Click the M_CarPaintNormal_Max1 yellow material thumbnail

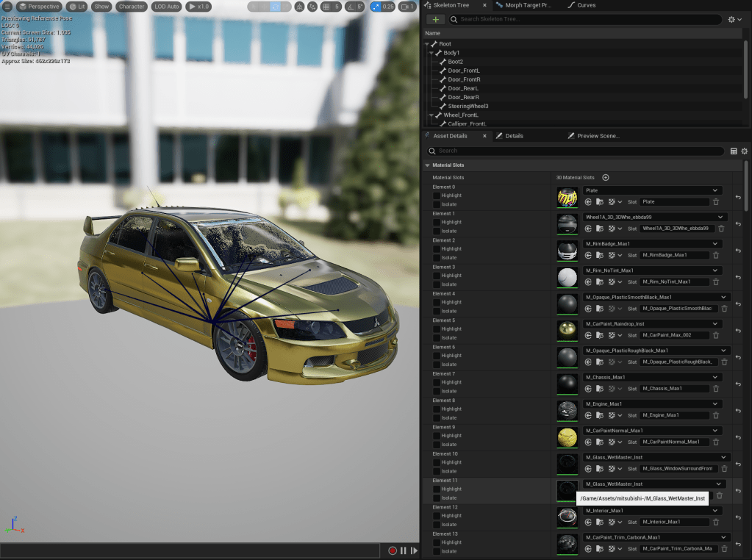567,437
